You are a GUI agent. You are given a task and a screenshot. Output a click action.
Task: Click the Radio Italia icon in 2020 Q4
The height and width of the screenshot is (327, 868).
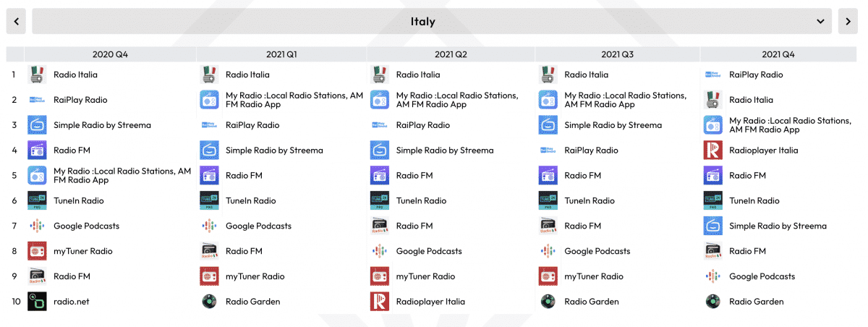pyautogui.click(x=37, y=75)
